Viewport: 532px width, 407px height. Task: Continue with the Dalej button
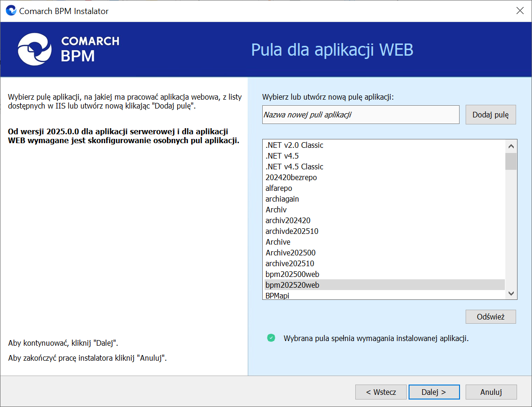[x=434, y=392]
